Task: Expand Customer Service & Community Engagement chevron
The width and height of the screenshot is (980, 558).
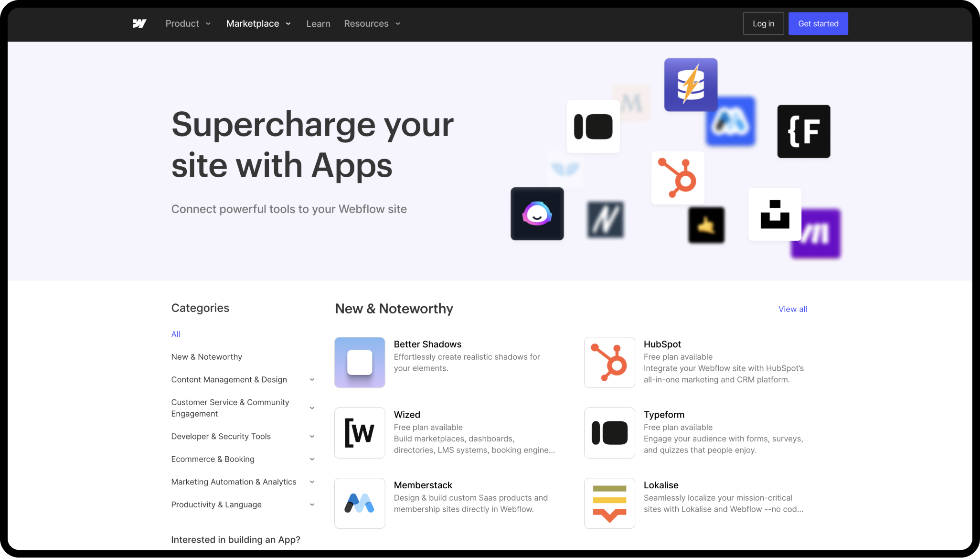Action: point(312,408)
